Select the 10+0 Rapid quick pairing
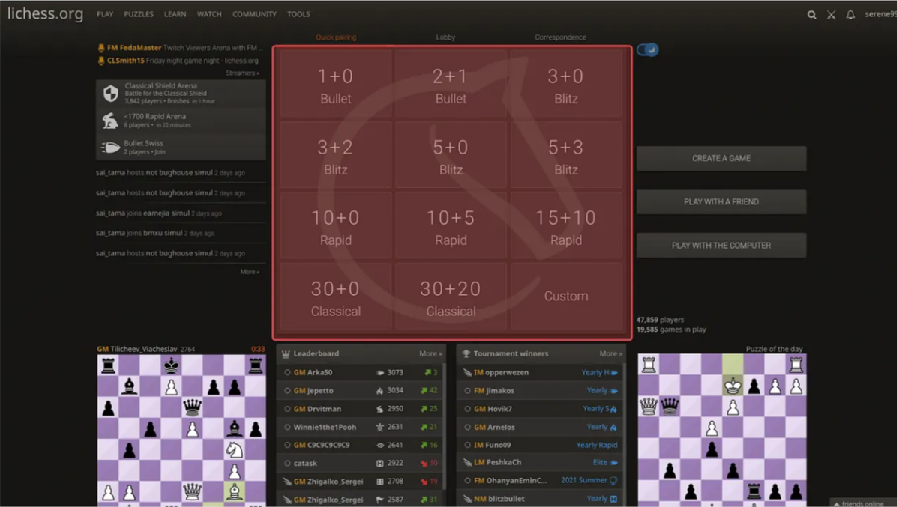 336,226
